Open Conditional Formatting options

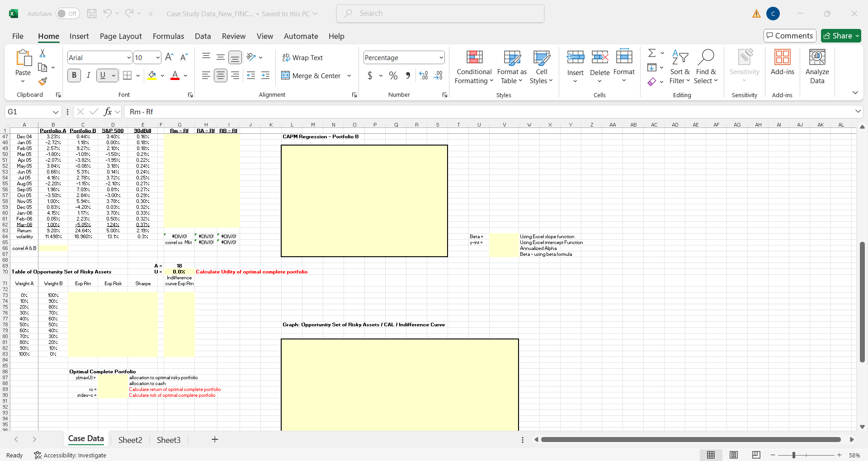(x=473, y=67)
